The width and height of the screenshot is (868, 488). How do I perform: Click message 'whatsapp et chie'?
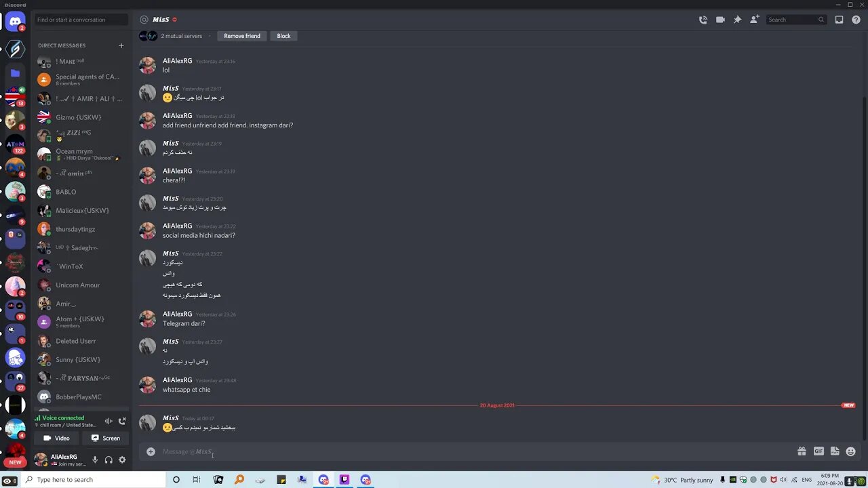pos(186,390)
